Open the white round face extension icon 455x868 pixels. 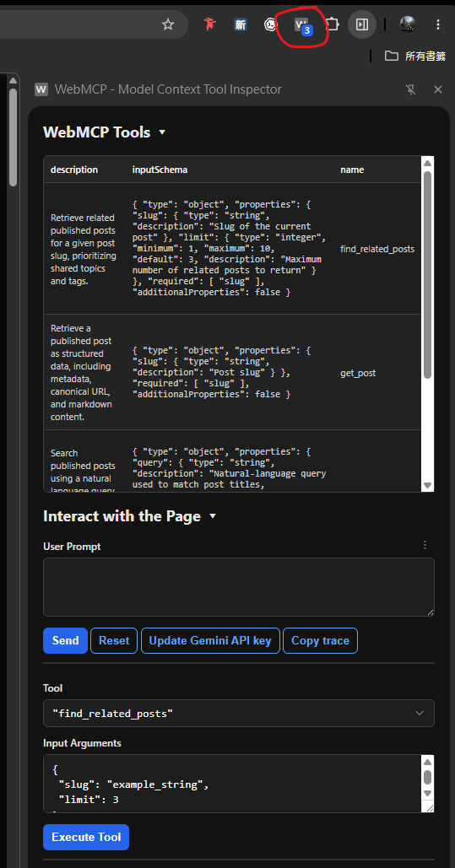(270, 24)
